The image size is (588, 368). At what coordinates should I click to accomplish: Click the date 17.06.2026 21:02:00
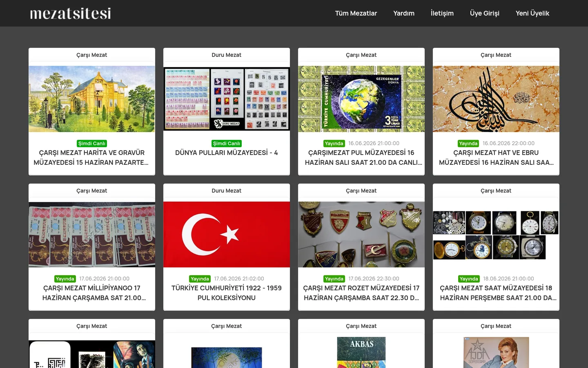pyautogui.click(x=239, y=279)
